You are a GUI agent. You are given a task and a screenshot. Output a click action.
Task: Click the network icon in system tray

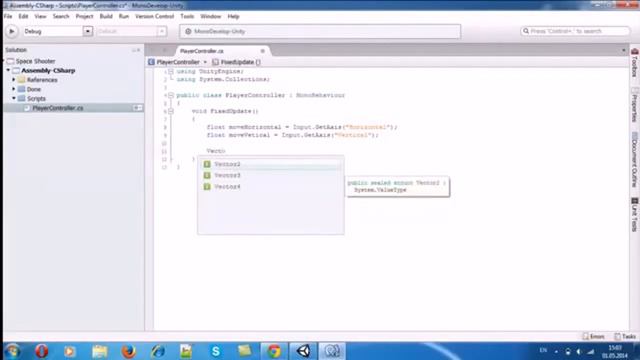tap(591, 351)
